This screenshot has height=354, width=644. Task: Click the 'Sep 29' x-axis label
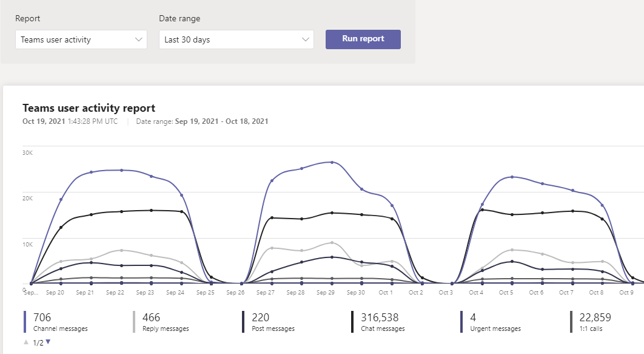point(326,292)
